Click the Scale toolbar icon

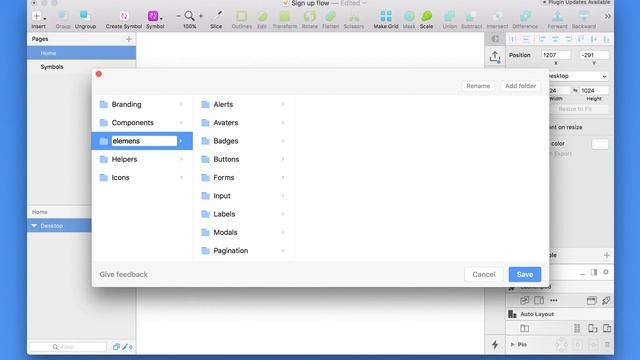427,16
